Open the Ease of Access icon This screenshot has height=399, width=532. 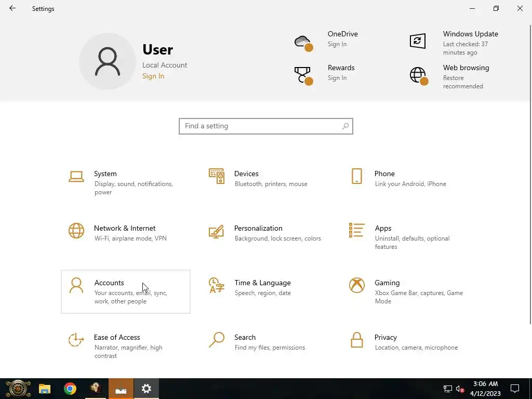pos(76,340)
